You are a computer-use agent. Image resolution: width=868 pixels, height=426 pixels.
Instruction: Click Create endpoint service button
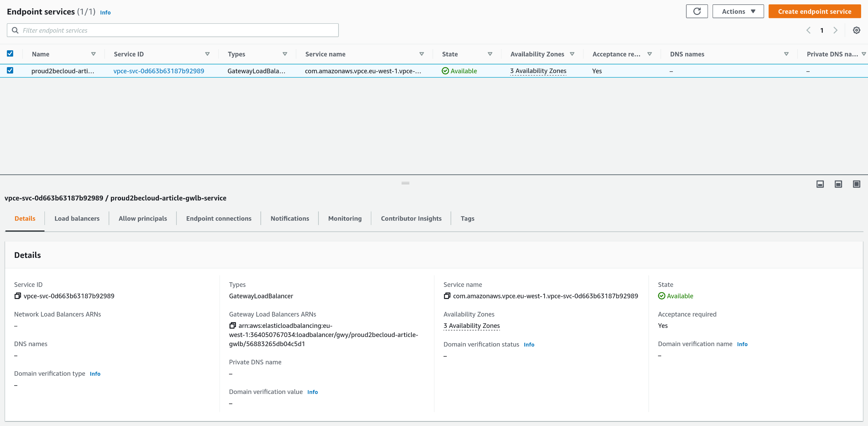814,11
